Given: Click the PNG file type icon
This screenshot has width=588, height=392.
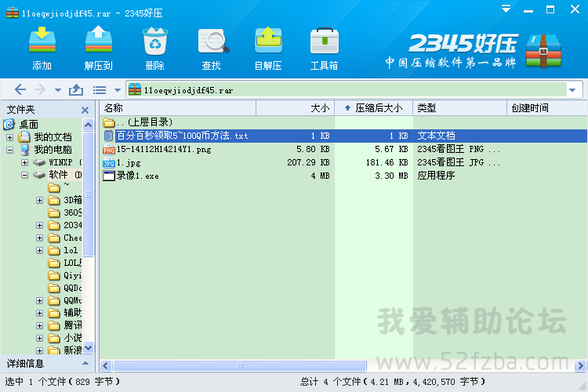Looking at the screenshot, I should (109, 149).
